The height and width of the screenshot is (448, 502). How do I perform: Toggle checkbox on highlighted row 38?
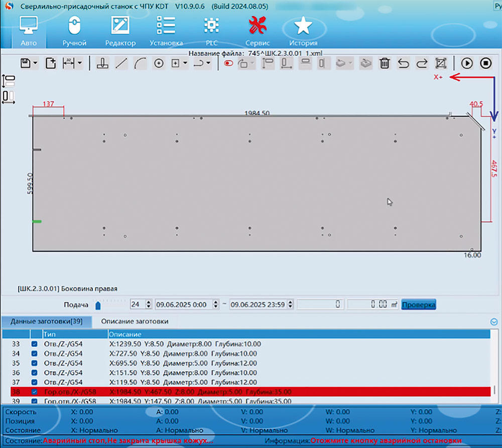[34, 392]
